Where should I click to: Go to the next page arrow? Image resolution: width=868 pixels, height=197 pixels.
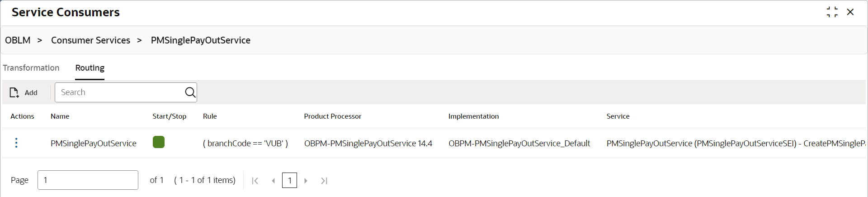(306, 181)
